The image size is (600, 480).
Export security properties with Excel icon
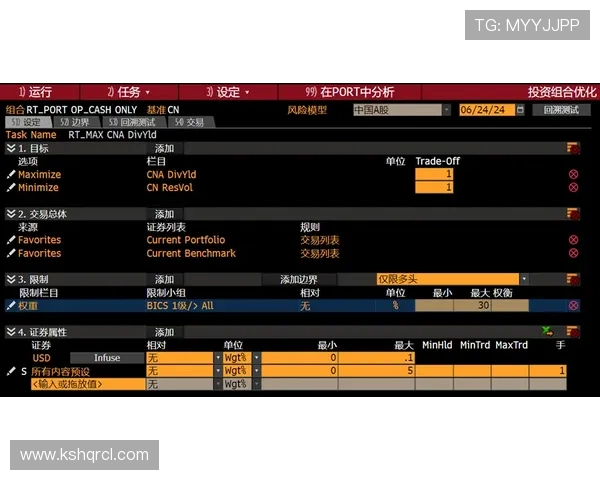point(548,331)
